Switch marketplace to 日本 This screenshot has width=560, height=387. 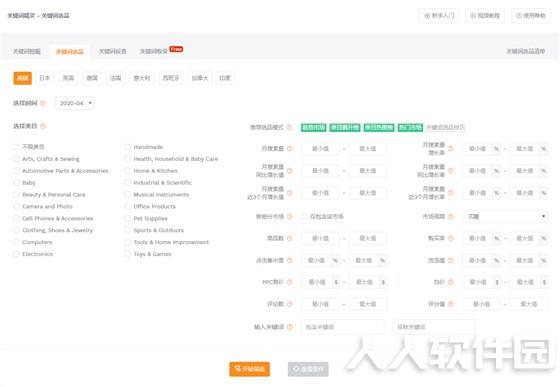45,78
